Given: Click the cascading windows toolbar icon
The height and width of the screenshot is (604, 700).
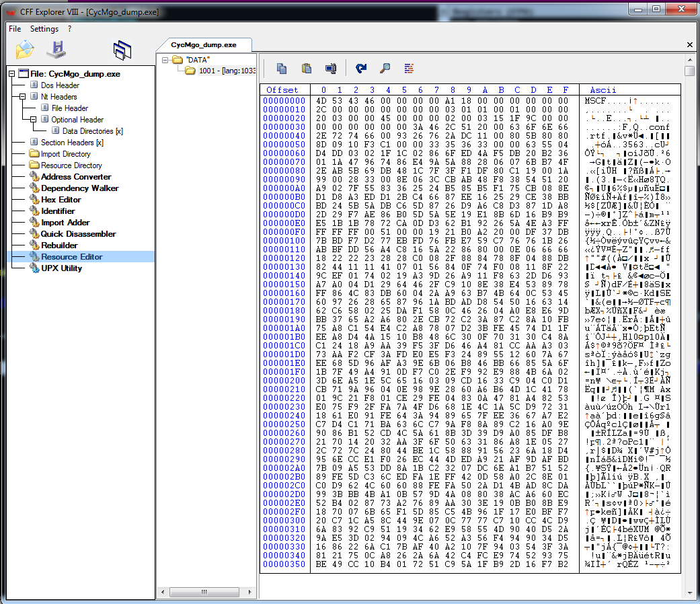Looking at the screenshot, I should [122, 50].
